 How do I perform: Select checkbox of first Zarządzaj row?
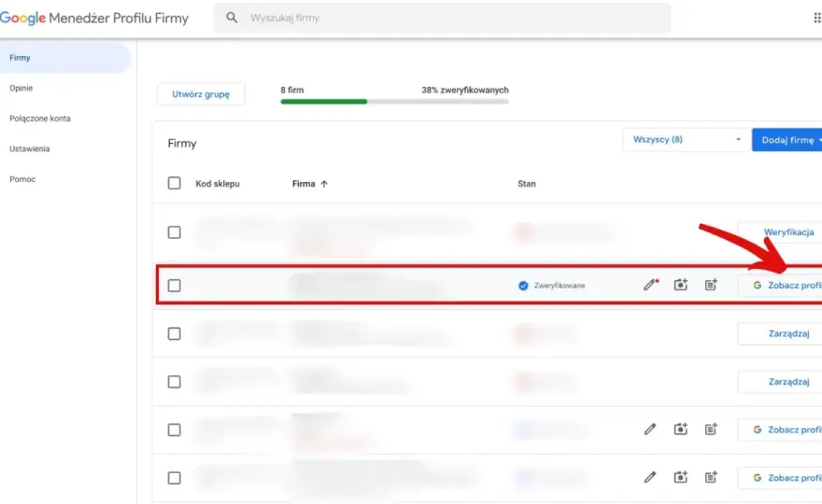tap(174, 334)
